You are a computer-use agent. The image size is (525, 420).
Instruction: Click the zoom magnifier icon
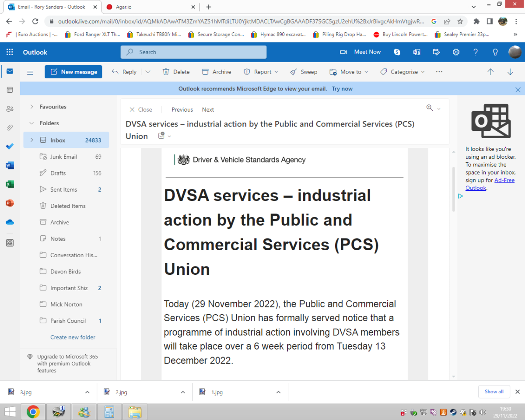[x=430, y=108]
